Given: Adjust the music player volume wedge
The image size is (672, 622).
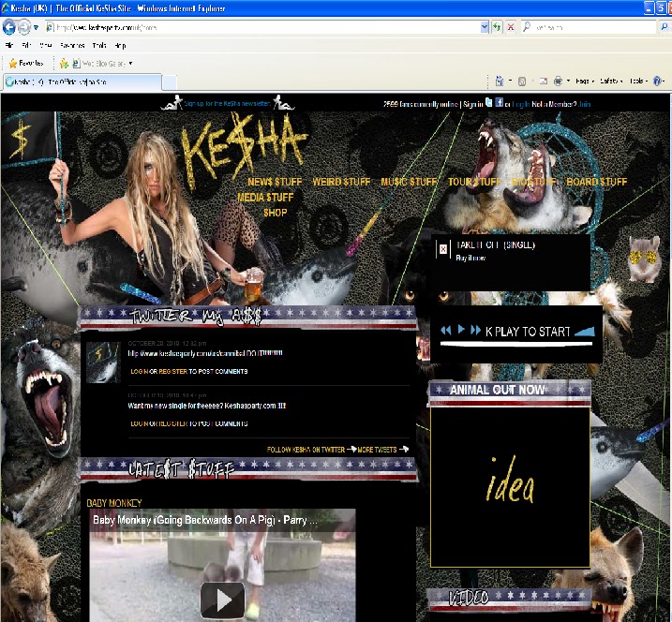Looking at the screenshot, I should (585, 331).
